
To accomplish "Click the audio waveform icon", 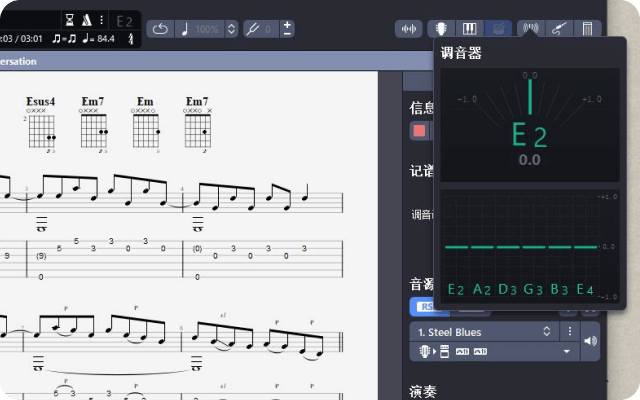I will coord(408,29).
